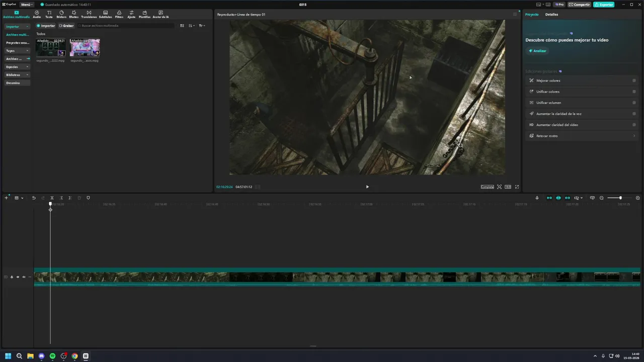Zoom in the timeline with plus icon
644x362 pixels.
pos(638,198)
